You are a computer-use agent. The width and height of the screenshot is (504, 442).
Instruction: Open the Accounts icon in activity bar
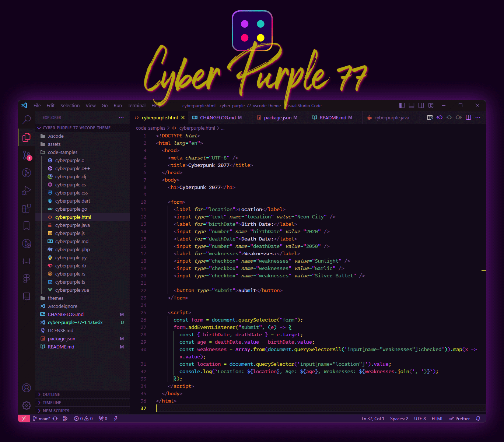[x=27, y=388]
